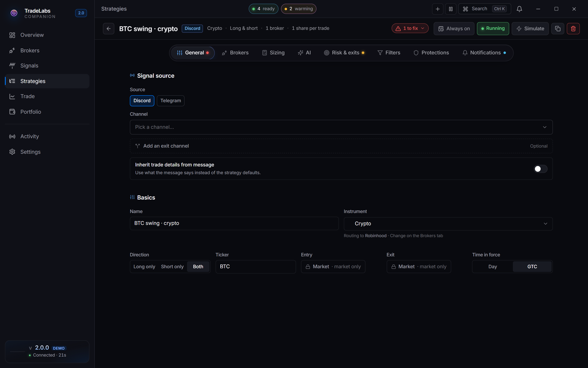Switch to the Filters tab

click(x=389, y=53)
